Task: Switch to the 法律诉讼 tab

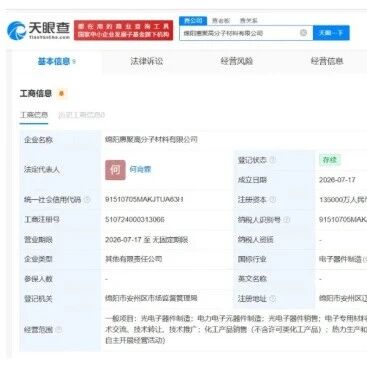Action: tap(146, 61)
